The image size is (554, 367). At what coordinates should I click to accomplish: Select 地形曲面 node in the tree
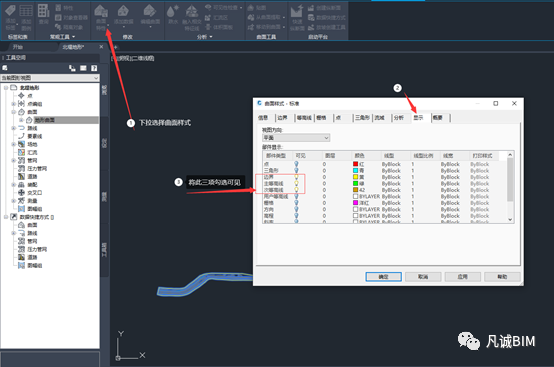45,120
